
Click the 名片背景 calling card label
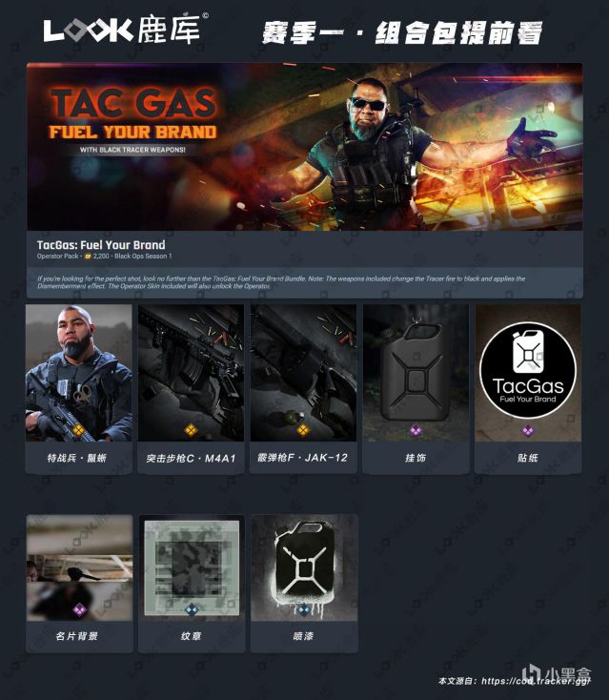point(77,636)
